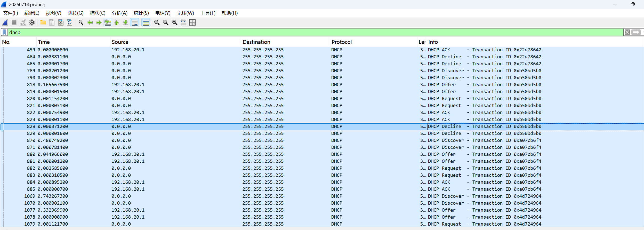The height and width of the screenshot is (230, 644).
Task: Click source 192.168.20.1 in packet 822
Action: point(128,113)
